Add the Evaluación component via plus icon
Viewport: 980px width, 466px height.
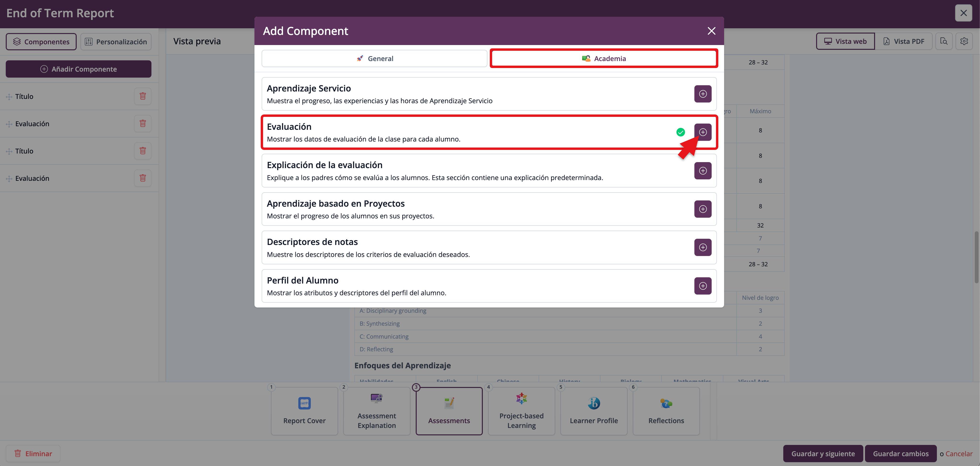[702, 132]
